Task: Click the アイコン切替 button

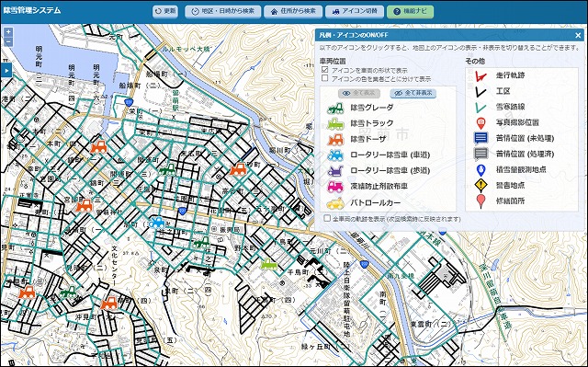Action: (355, 11)
